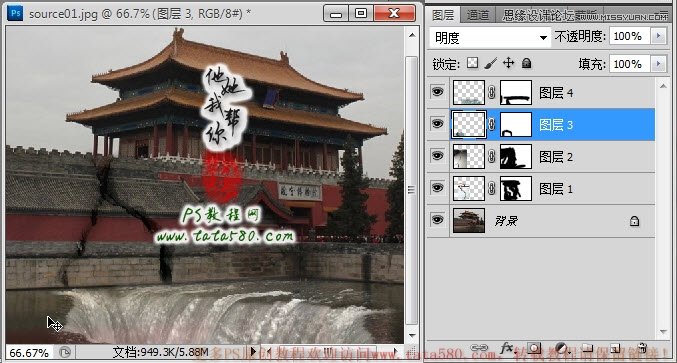677x363 pixels.
Task: Click canvas horizontal scrollbar left arrow
Action: pos(269,352)
